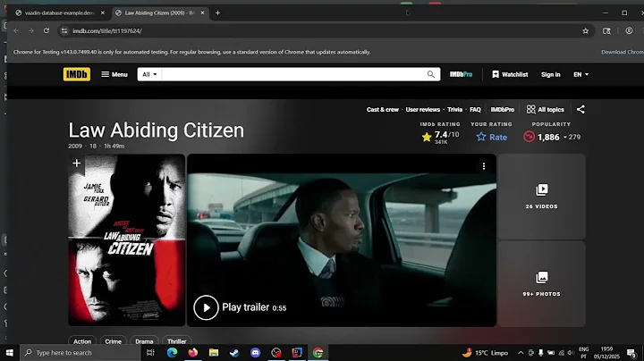Click the Download Chrome link

tap(623, 52)
